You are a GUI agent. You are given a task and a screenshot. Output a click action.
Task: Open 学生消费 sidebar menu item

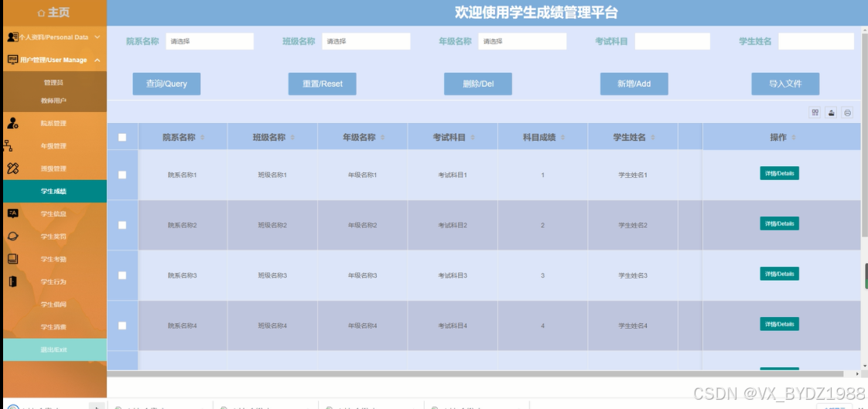53,326
